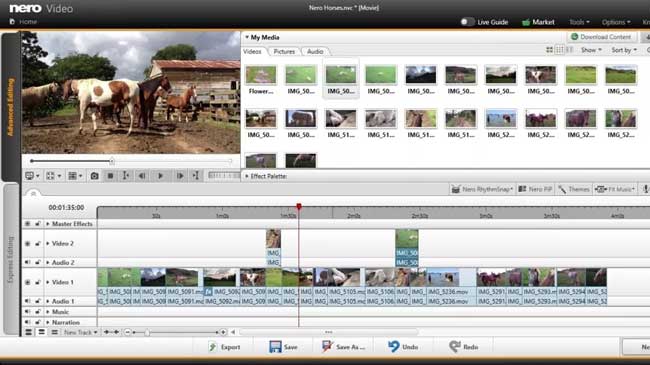Switch media view to details list
The width and height of the screenshot is (650, 365).
click(x=570, y=50)
